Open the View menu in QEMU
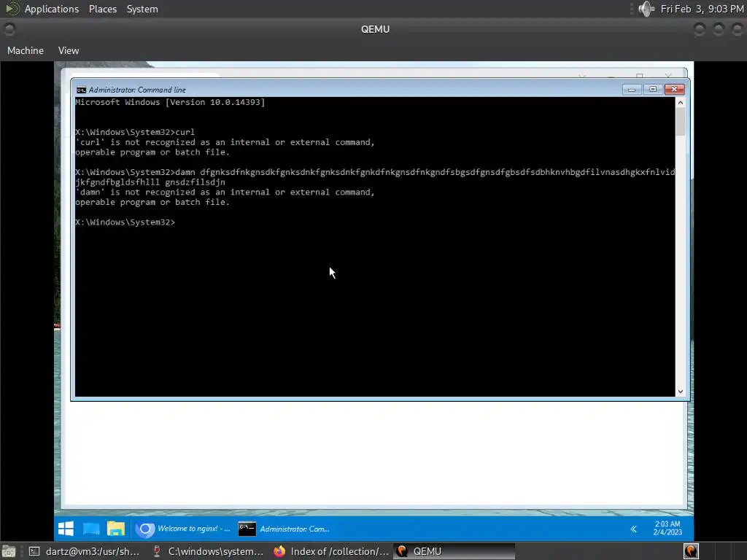The width and height of the screenshot is (747, 560). point(69,50)
